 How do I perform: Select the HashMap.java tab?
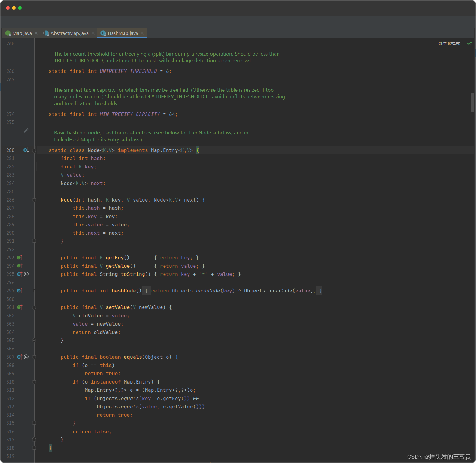[123, 33]
